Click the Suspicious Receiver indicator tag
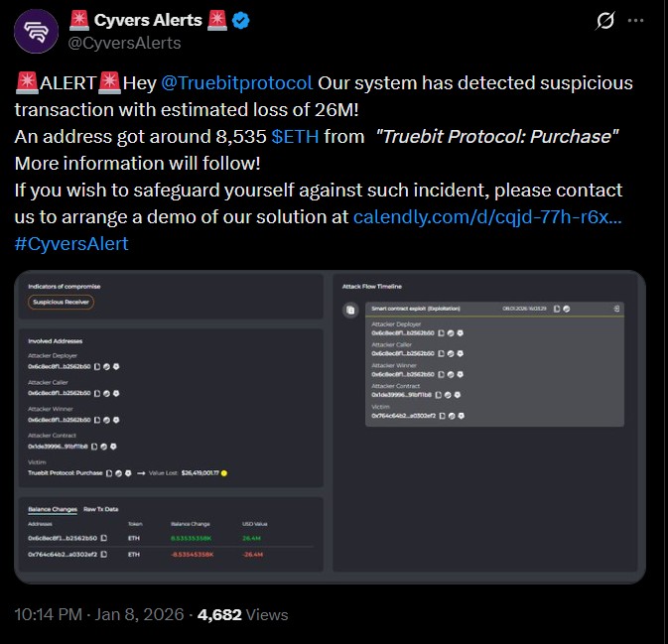 click(x=61, y=302)
